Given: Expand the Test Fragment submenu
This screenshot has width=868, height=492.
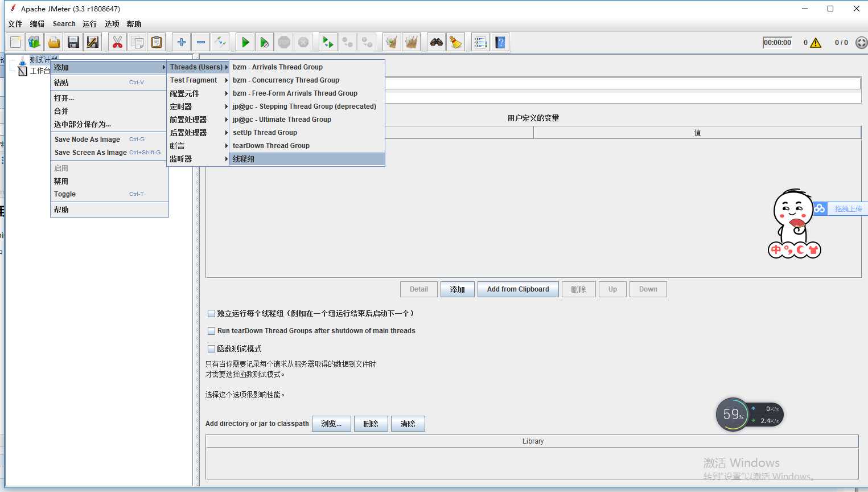Looking at the screenshot, I should (198, 80).
